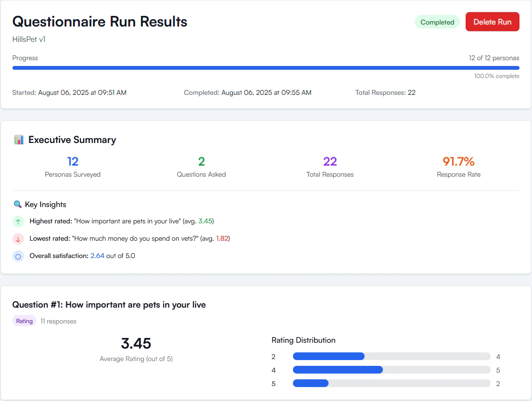Click the Personas Surveyed label
This screenshot has width=532, height=401.
73,175
